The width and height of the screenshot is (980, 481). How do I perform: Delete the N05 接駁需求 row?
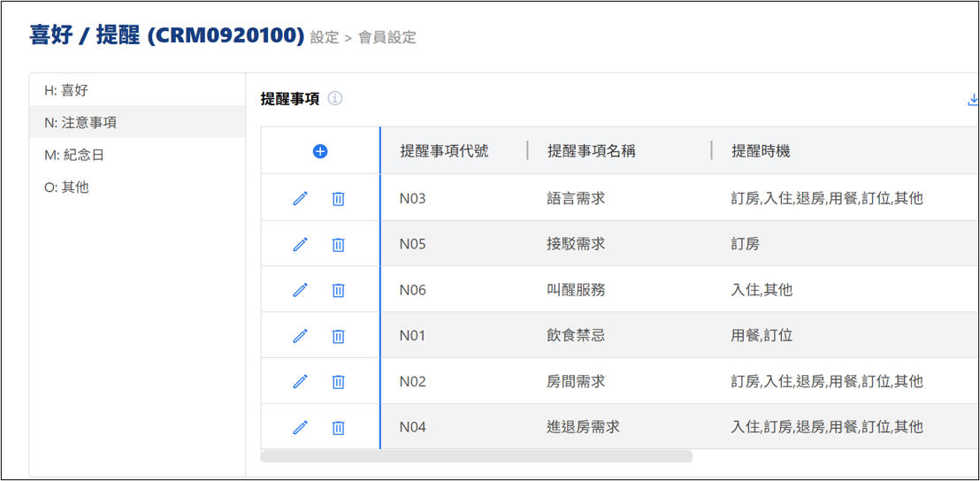[338, 245]
